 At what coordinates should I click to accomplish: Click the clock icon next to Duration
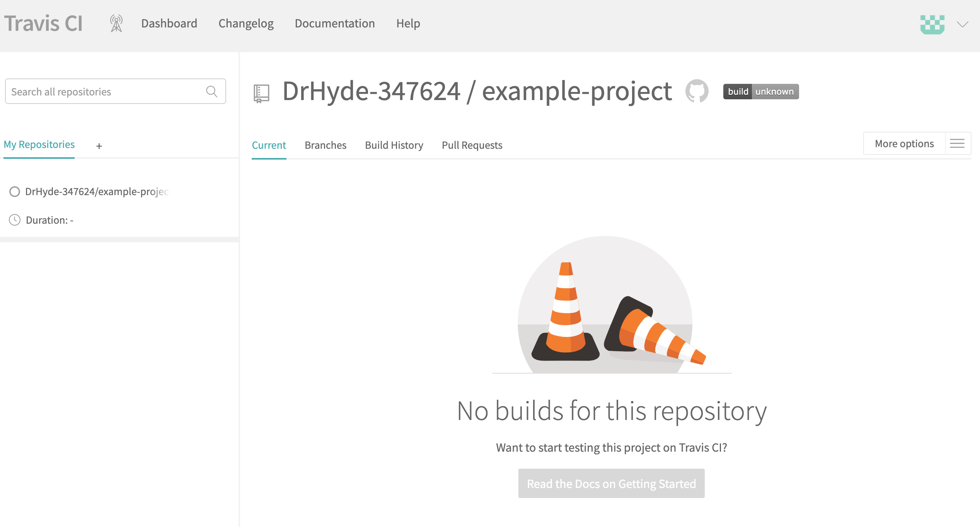click(14, 220)
